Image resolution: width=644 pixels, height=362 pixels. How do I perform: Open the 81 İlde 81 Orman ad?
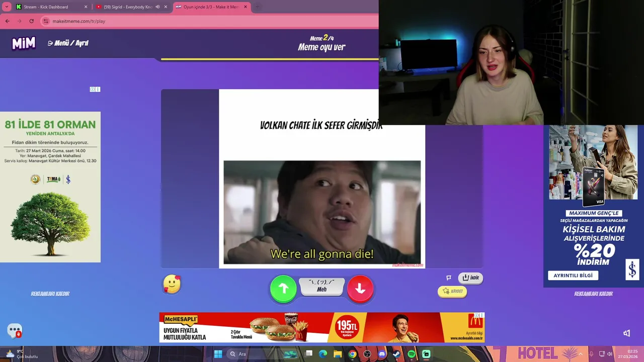[x=50, y=187]
